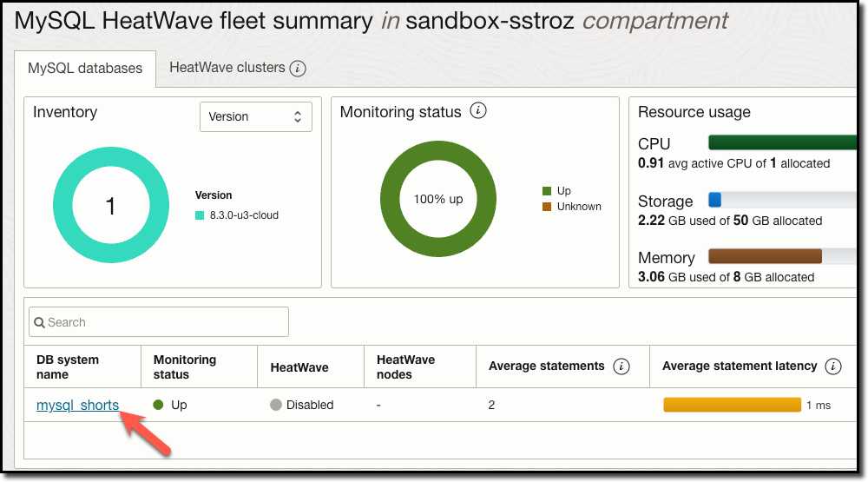868x482 pixels.
Task: Open the mysql_shorts DB system link
Action: click(x=77, y=405)
